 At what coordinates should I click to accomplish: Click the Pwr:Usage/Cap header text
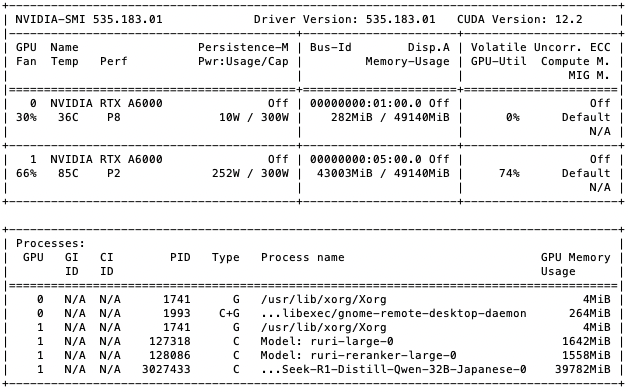click(243, 61)
